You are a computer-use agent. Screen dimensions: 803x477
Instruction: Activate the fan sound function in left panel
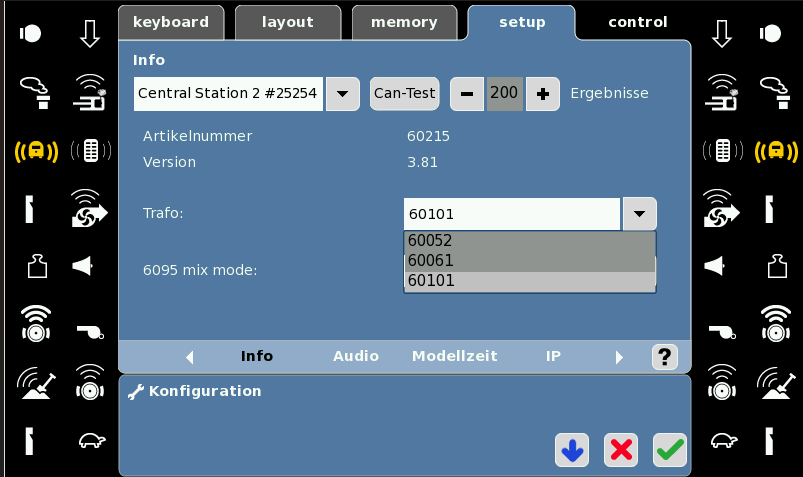(x=89, y=209)
